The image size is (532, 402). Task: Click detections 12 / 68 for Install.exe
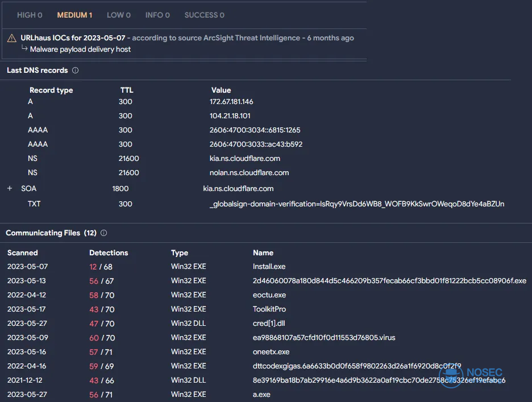(101, 267)
